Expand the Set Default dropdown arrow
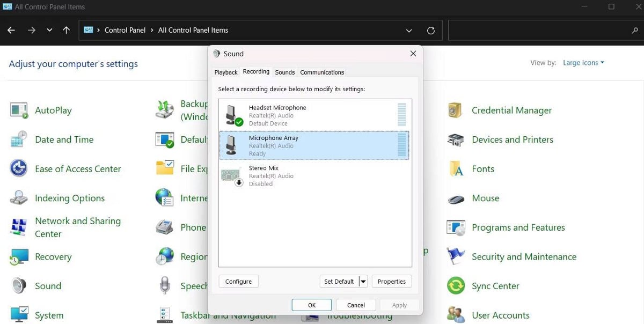The width and height of the screenshot is (644, 324). (363, 282)
